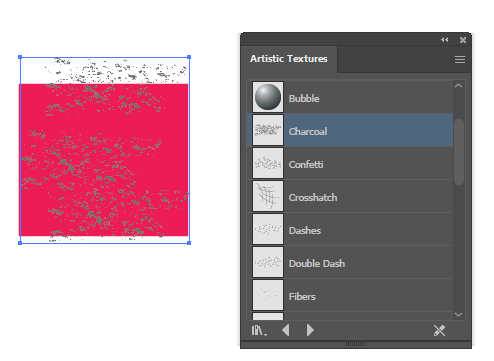494x361 pixels.
Task: Click the panel bottom resize gripper
Action: 355,344
